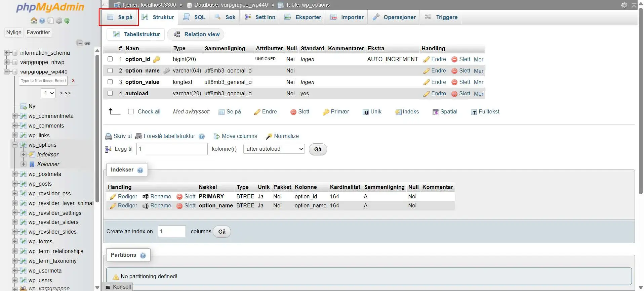This screenshot has width=644, height=291.
Task: Toggle link with main panel chain icon
Action: [x=87, y=43]
